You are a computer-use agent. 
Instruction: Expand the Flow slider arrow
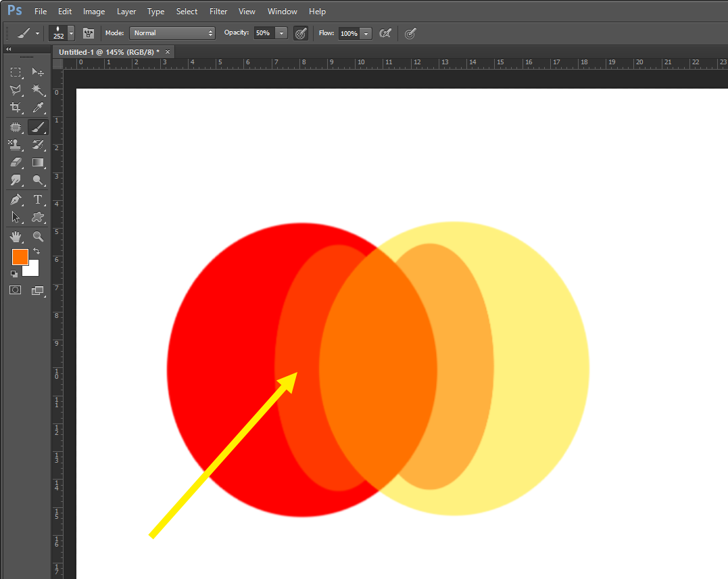pyautogui.click(x=366, y=33)
